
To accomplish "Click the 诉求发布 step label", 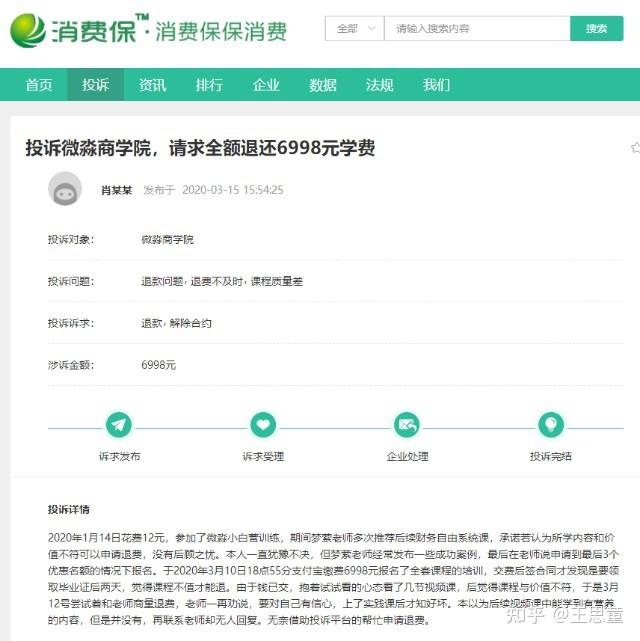I will tap(119, 456).
